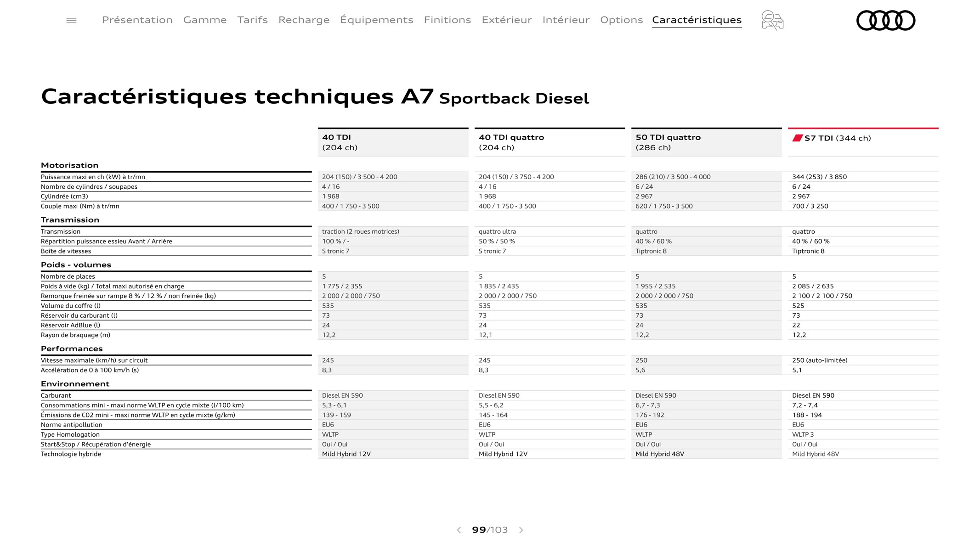Click the Boîte de vitesses row label
Image resolution: width=980 pixels, height=551 pixels.
66,251
